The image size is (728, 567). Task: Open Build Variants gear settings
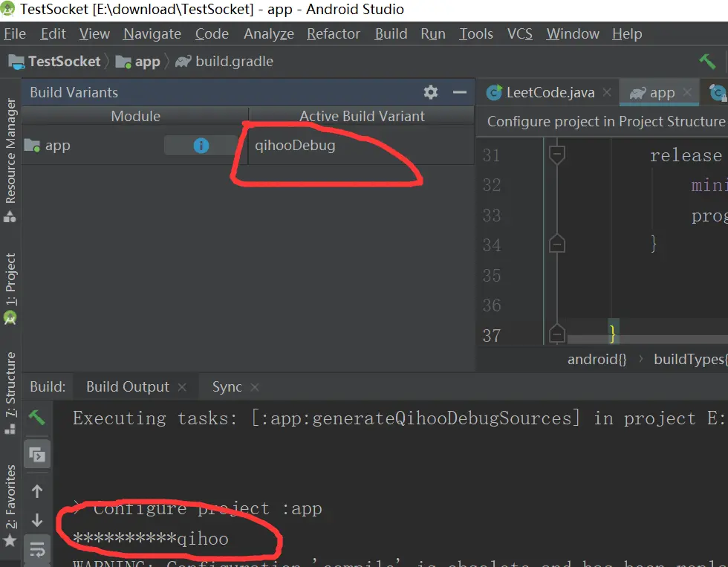pyautogui.click(x=431, y=92)
